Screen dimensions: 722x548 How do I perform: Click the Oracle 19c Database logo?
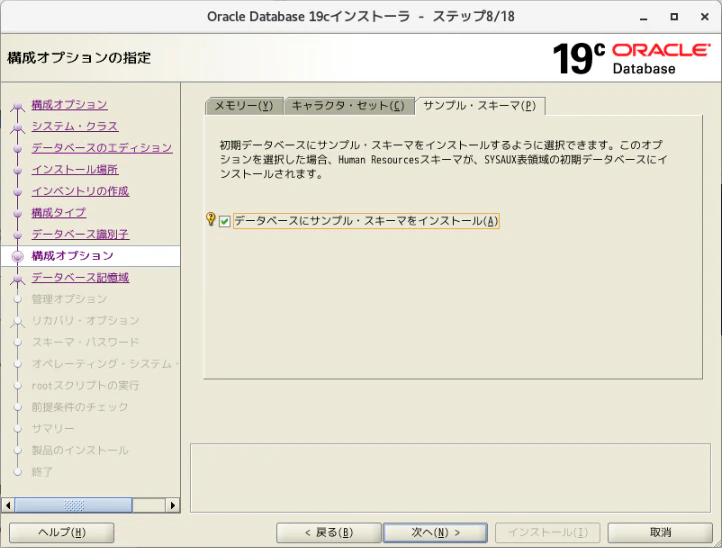tap(631, 58)
